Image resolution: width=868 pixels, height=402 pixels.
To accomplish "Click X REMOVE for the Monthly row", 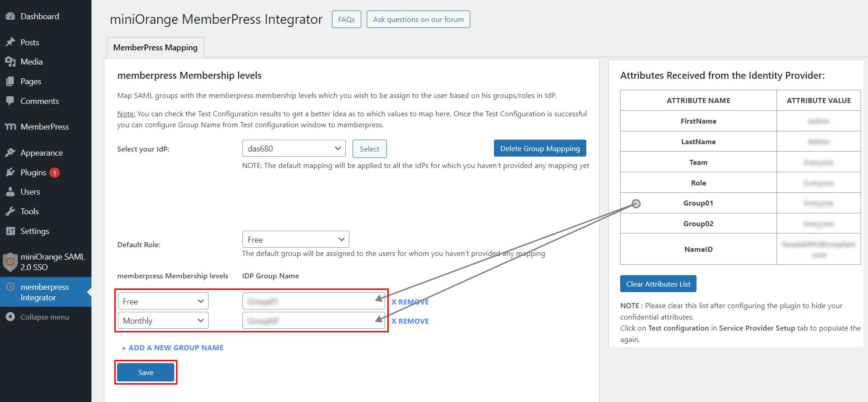I will 410,321.
